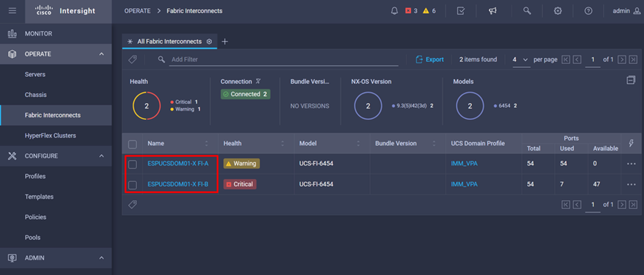This screenshot has height=275, width=644.
Task: Open IMM_VPA profile for FI-A row
Action: [464, 164]
